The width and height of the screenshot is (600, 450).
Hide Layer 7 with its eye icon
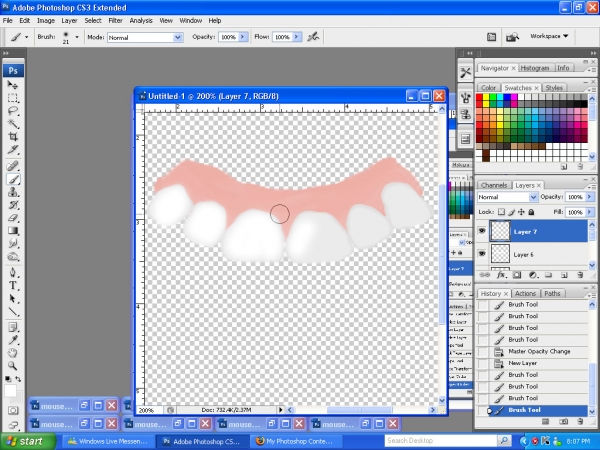coord(482,231)
